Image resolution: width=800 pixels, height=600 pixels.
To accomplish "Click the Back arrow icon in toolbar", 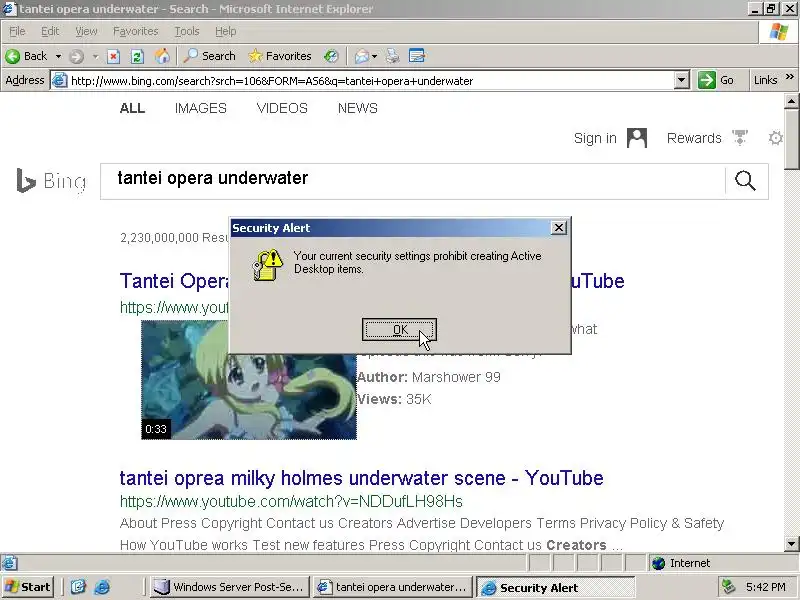I will pos(13,56).
